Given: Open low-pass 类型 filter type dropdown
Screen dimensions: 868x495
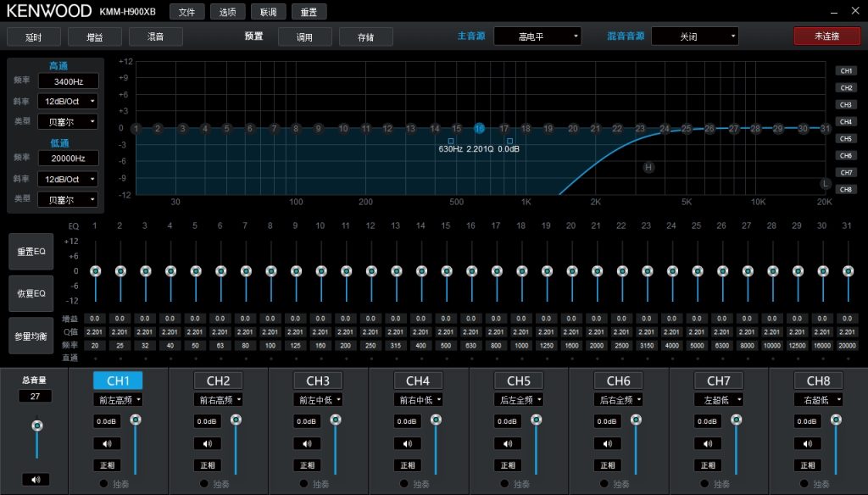Looking at the screenshot, I should point(68,200).
